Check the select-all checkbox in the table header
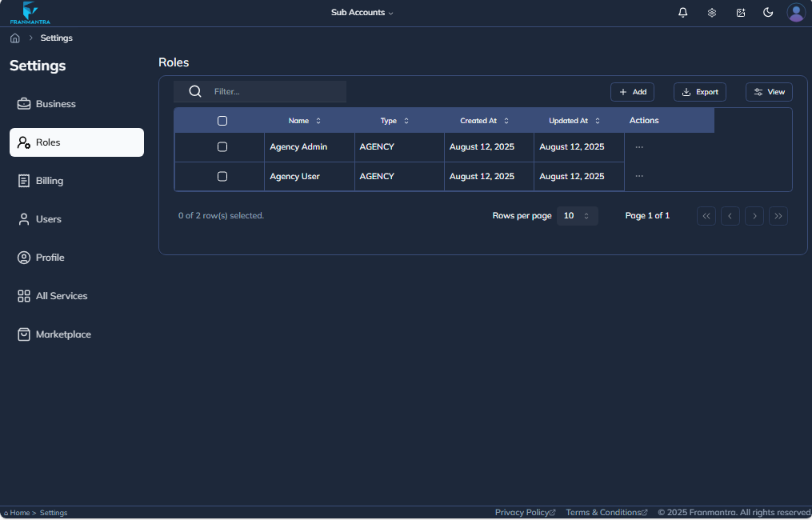 pos(222,120)
